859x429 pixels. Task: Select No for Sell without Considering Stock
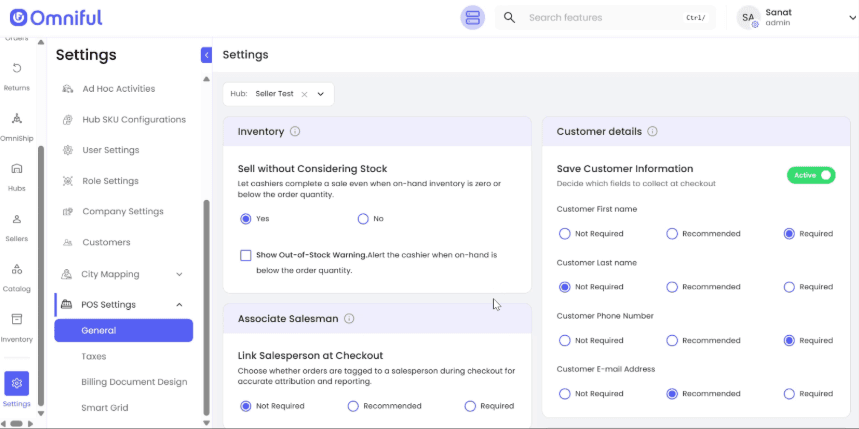[363, 219]
